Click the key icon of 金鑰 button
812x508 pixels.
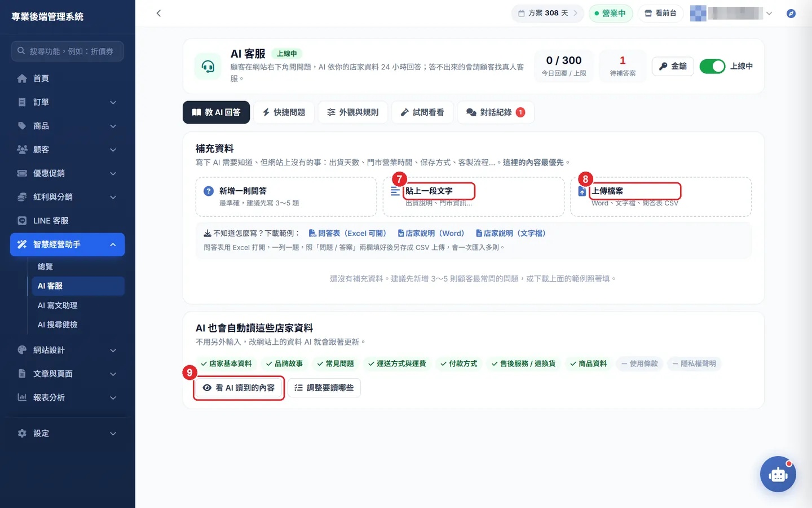pyautogui.click(x=663, y=66)
